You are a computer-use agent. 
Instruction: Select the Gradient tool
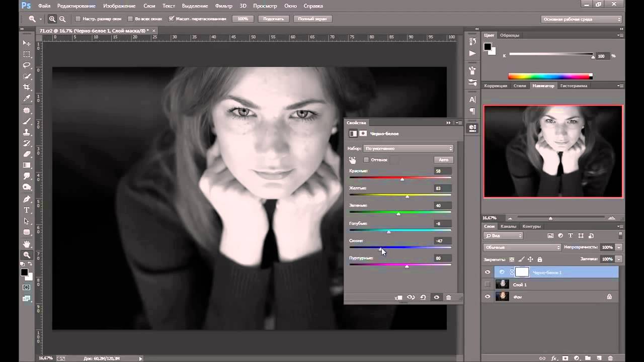[27, 165]
